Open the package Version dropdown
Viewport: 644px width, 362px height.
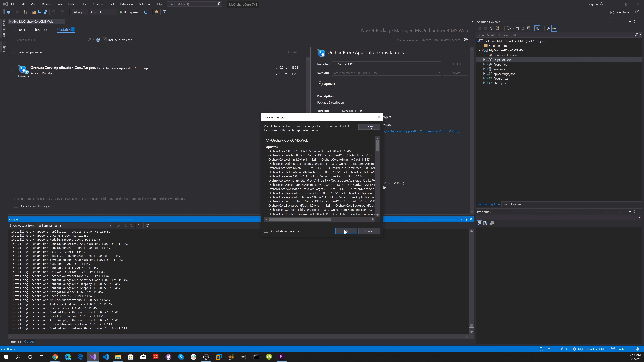point(386,73)
